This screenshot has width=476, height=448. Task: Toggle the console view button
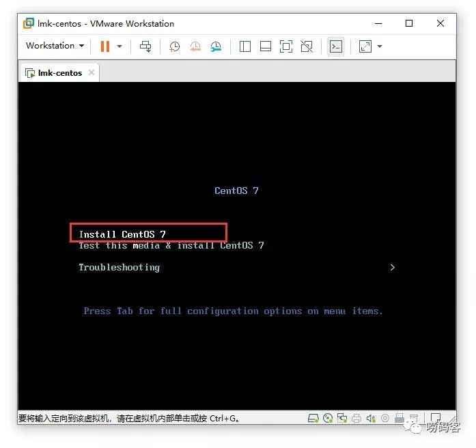[336, 46]
